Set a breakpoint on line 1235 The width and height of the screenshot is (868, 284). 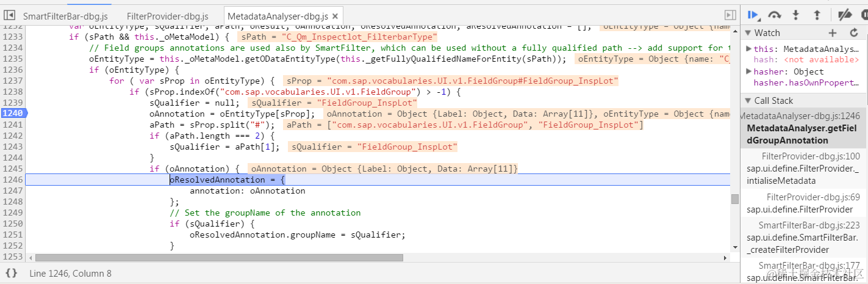(x=13, y=59)
